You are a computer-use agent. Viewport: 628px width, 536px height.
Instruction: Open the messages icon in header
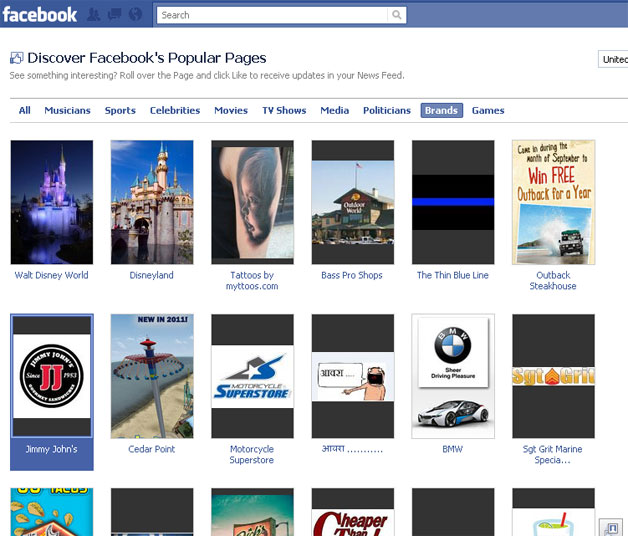pos(115,15)
